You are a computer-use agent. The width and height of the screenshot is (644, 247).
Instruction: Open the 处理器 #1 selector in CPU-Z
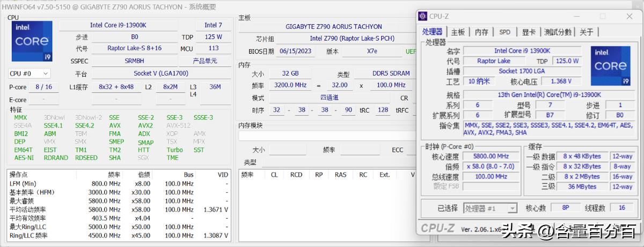coord(489,208)
